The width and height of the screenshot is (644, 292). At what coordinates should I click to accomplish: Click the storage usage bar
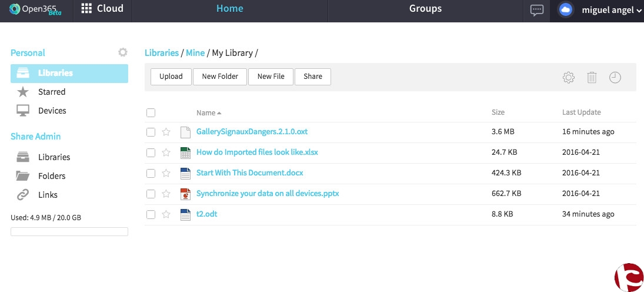[69, 232]
